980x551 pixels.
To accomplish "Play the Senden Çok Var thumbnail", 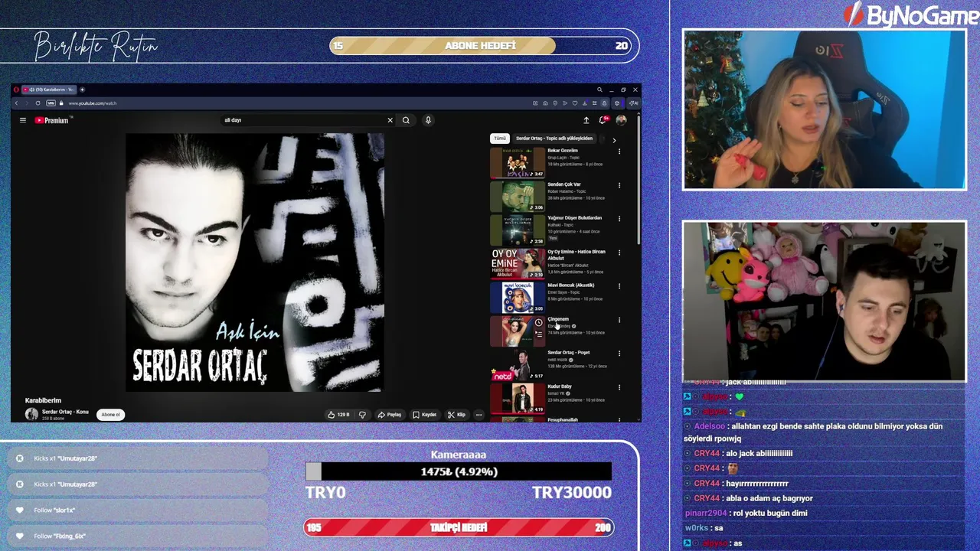I will pyautogui.click(x=518, y=197).
